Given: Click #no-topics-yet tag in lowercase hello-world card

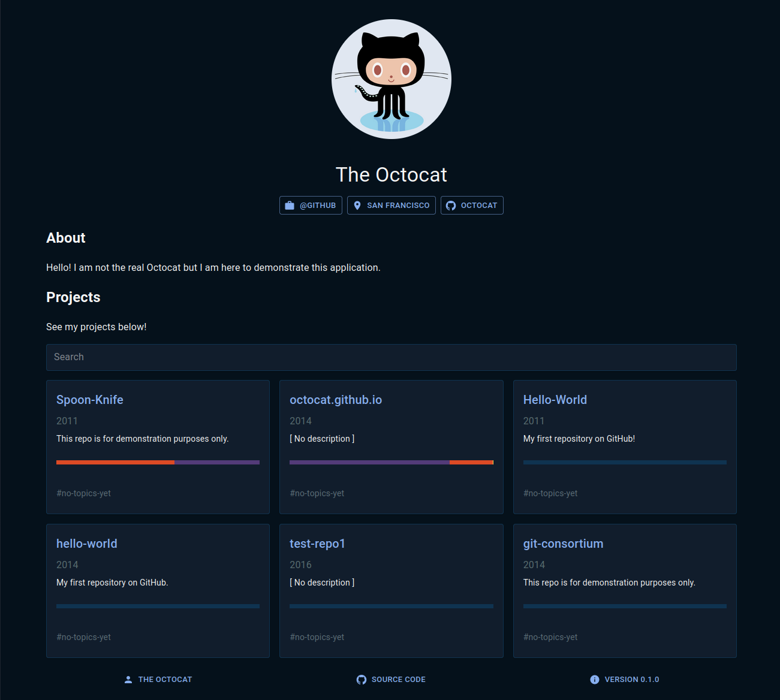Looking at the screenshot, I should [x=84, y=637].
